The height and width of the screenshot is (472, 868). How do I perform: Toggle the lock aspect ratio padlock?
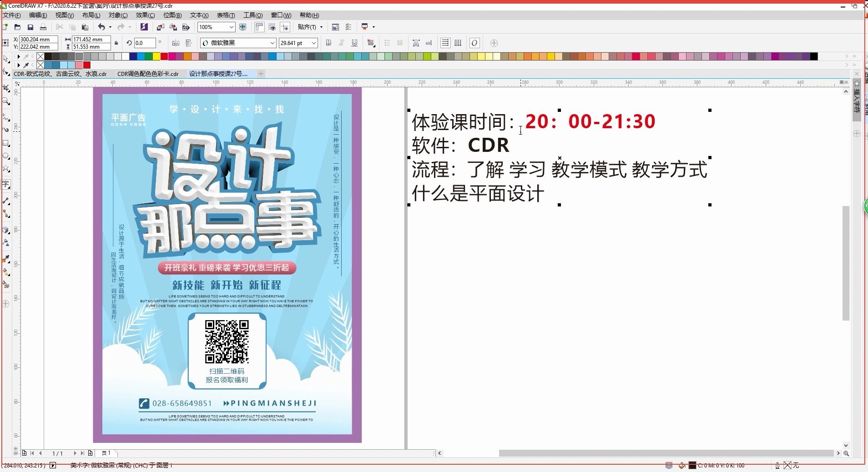point(116,43)
